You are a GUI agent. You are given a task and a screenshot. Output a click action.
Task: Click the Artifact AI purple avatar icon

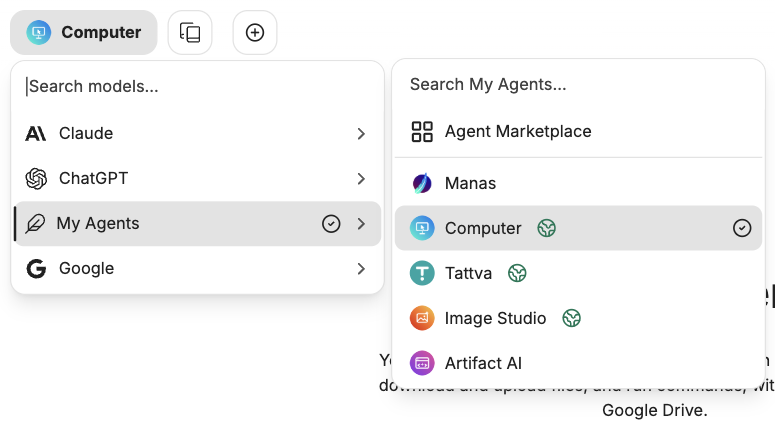click(422, 363)
